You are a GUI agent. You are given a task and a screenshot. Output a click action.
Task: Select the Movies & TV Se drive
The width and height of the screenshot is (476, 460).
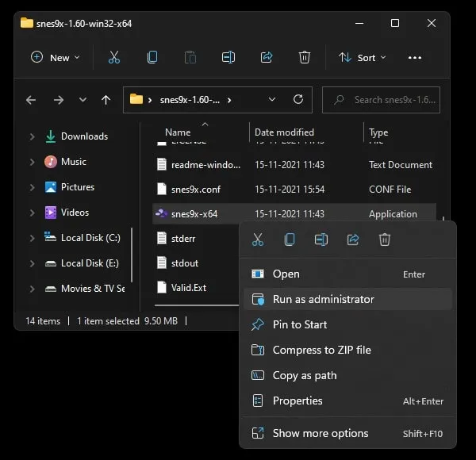pyautogui.click(x=93, y=289)
